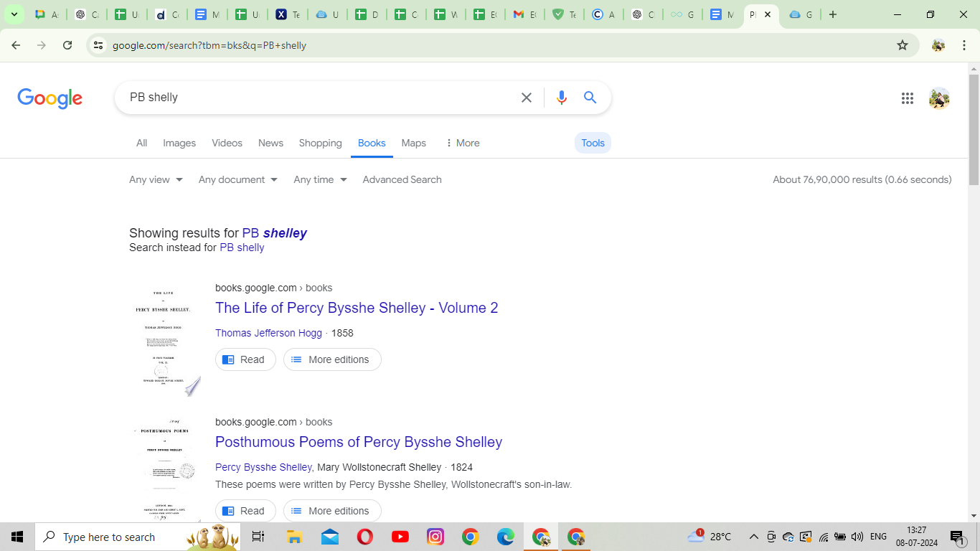
Task: Open YouTube from the taskbar
Action: click(x=400, y=537)
